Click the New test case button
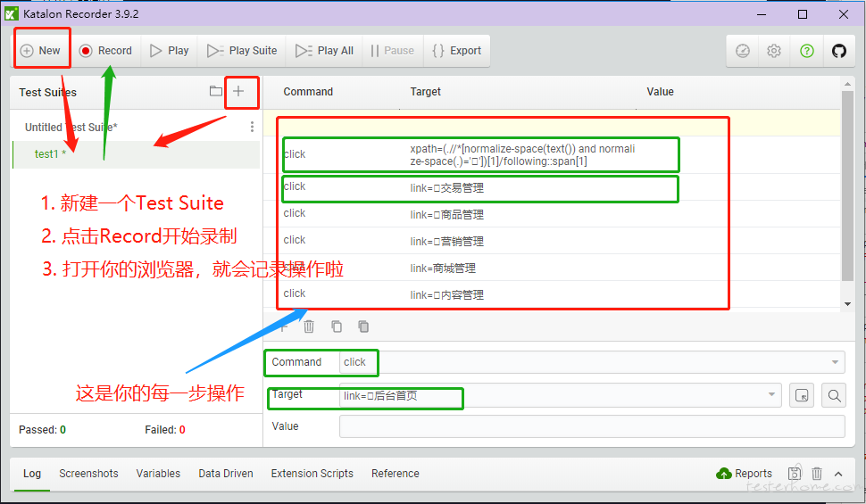 [40, 51]
